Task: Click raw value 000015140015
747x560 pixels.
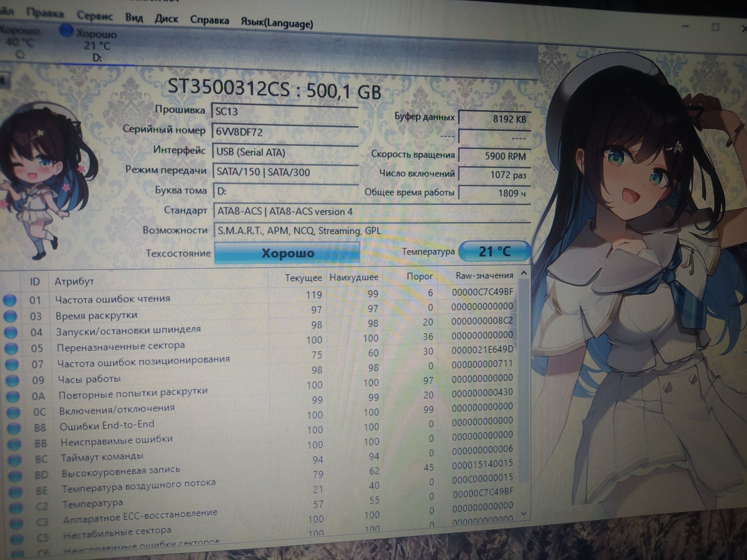Action: (483, 464)
